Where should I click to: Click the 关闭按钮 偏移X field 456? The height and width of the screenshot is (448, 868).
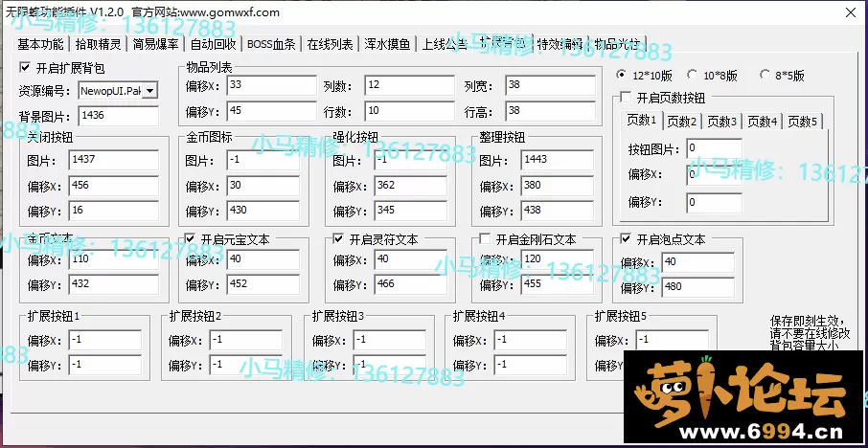[114, 186]
